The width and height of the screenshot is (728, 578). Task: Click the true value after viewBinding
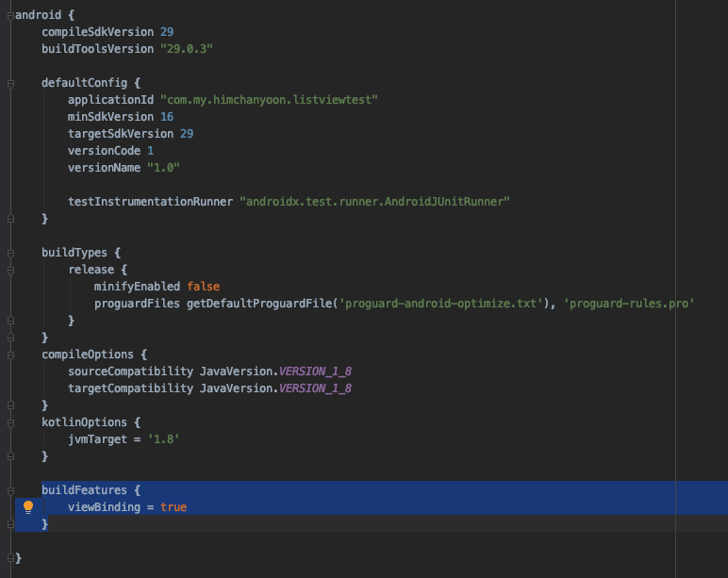pyautogui.click(x=174, y=507)
